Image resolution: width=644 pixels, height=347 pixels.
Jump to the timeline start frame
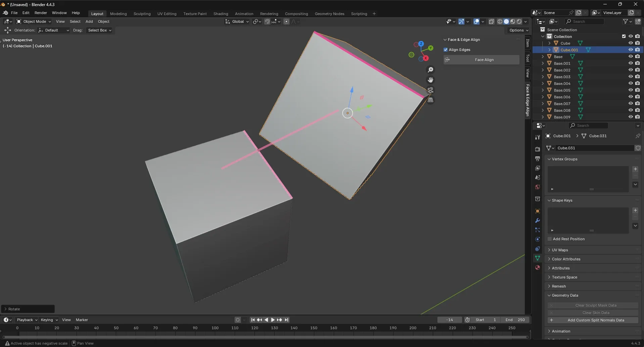[253, 320]
